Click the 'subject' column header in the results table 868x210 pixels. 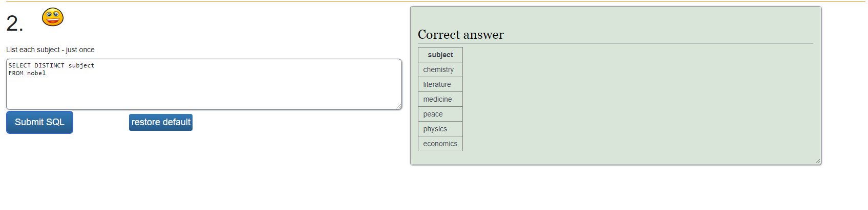point(440,55)
